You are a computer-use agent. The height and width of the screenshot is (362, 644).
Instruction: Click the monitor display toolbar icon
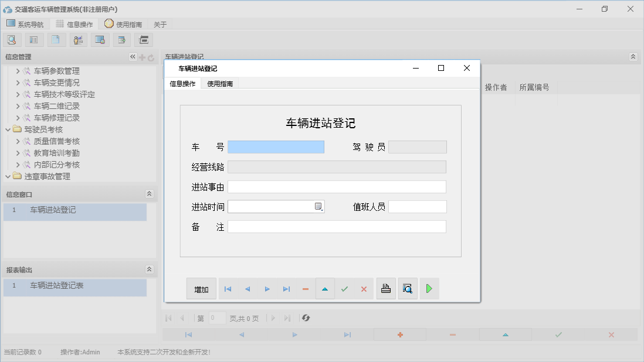click(100, 39)
